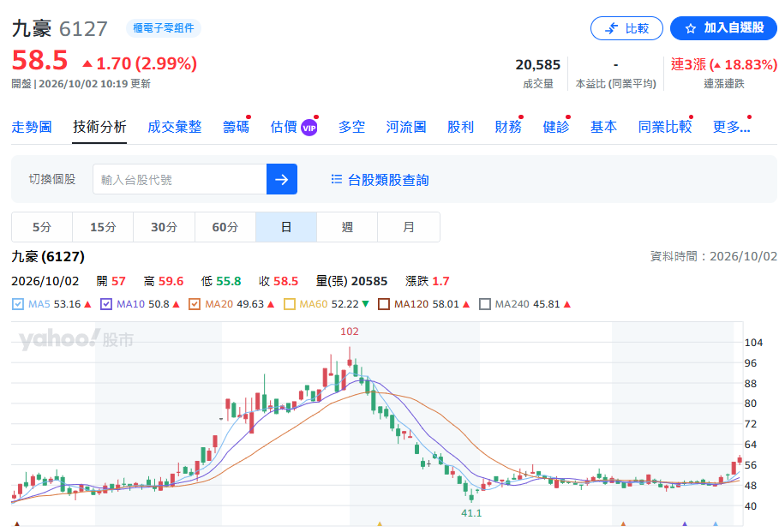Switch chart to 15分 interval
This screenshot has height=532, width=779.
pyautogui.click(x=103, y=227)
